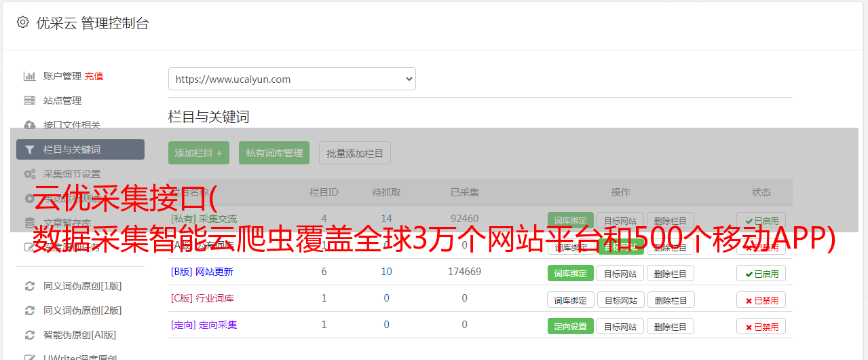The image size is (868, 360).
Task: Click the edit icon for UWriter深度原创
Action: (x=30, y=357)
